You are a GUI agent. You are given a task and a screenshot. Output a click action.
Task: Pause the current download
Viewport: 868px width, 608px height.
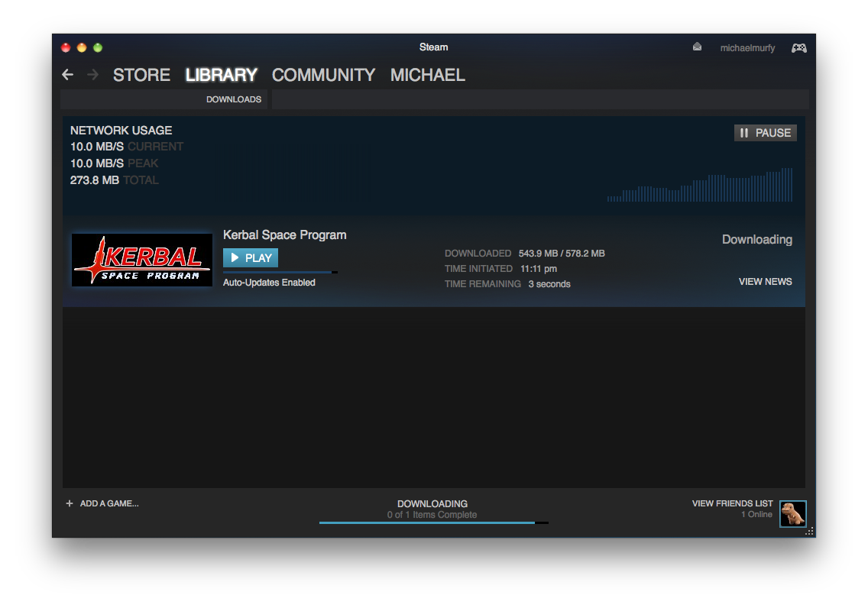click(x=766, y=133)
